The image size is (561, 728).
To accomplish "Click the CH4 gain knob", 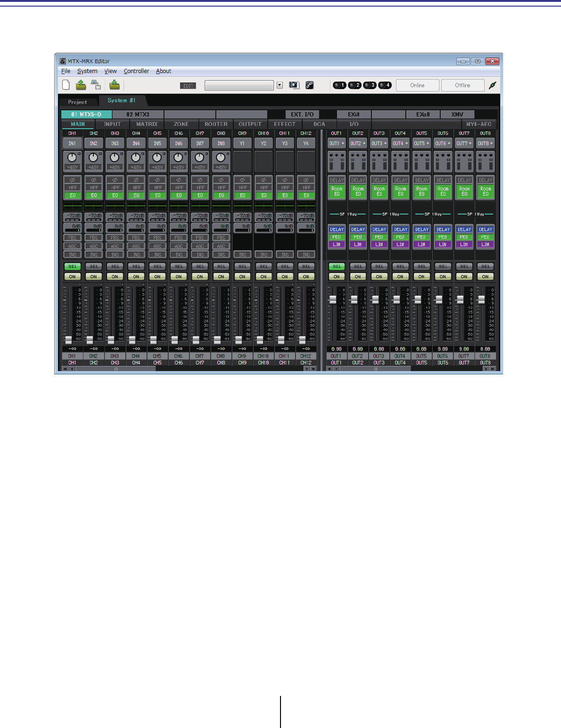I will pyautogui.click(x=135, y=158).
